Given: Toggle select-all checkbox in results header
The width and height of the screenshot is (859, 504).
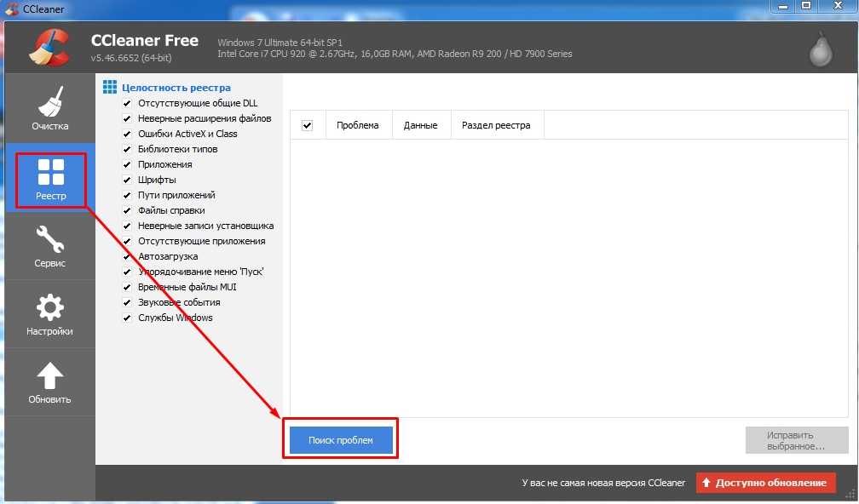Looking at the screenshot, I should coord(308,125).
